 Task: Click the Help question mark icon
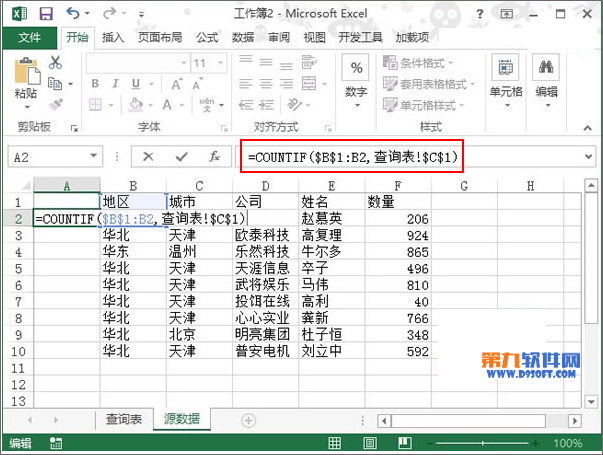pyautogui.click(x=480, y=14)
